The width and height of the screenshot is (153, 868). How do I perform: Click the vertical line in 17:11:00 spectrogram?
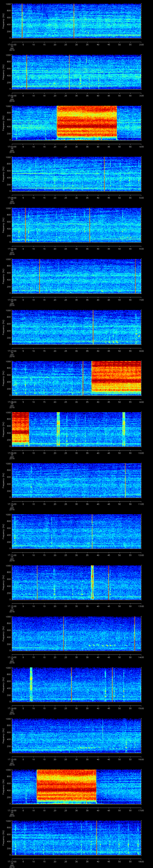pos(92,531)
